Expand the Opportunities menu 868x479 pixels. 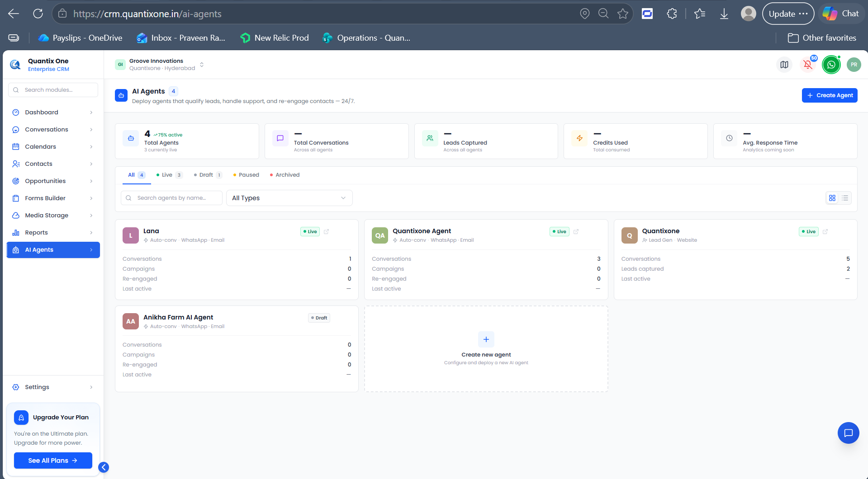point(53,181)
